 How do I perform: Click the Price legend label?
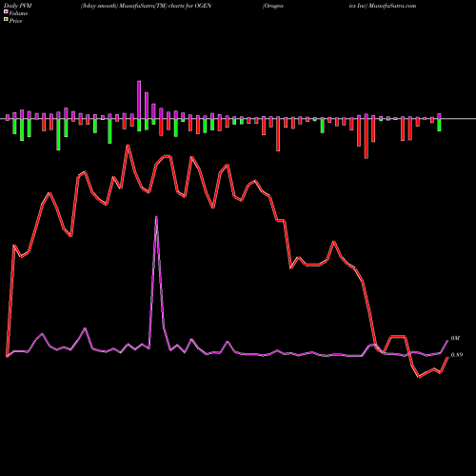(15, 21)
